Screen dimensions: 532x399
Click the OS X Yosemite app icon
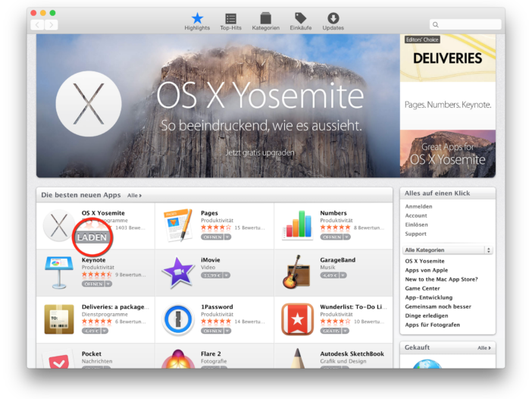click(58, 225)
